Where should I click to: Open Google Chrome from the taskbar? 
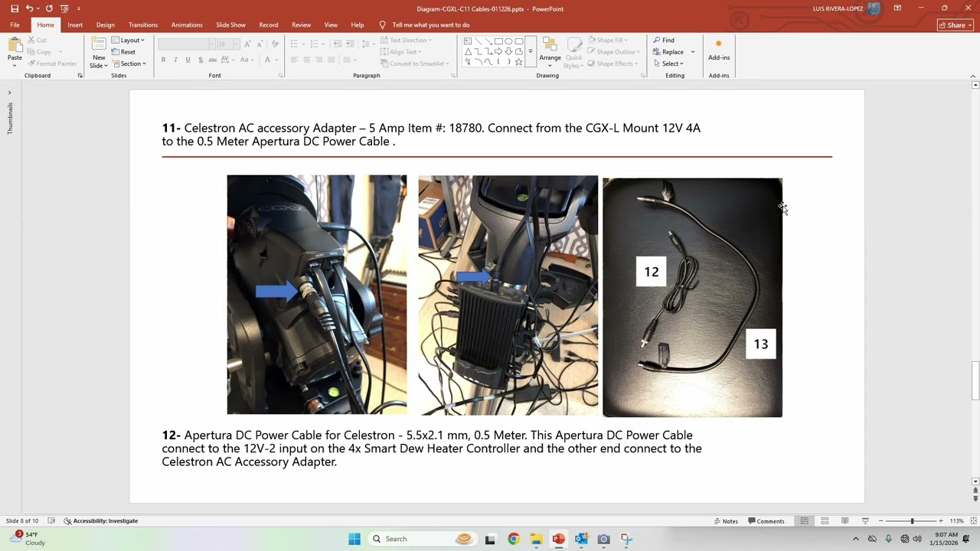pyautogui.click(x=514, y=539)
